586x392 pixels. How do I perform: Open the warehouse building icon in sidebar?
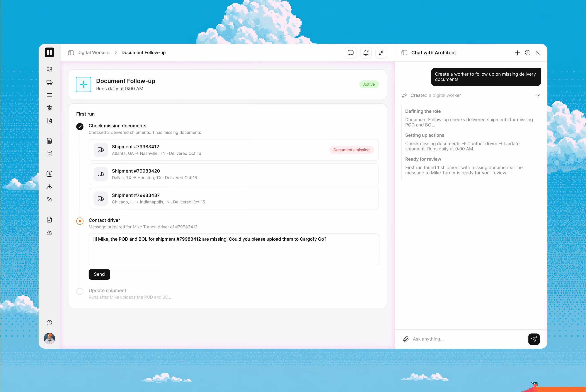coord(49,108)
